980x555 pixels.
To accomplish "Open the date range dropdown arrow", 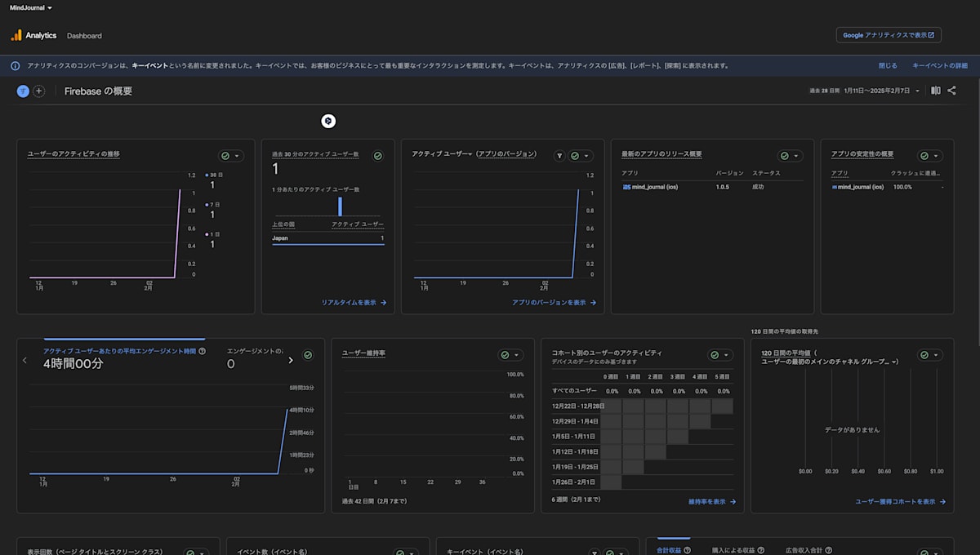I will [917, 91].
